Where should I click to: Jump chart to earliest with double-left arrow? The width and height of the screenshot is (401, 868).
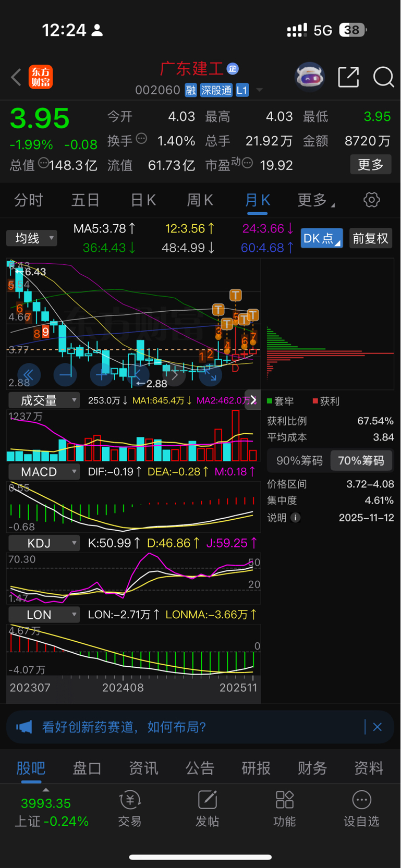pyautogui.click(x=29, y=375)
